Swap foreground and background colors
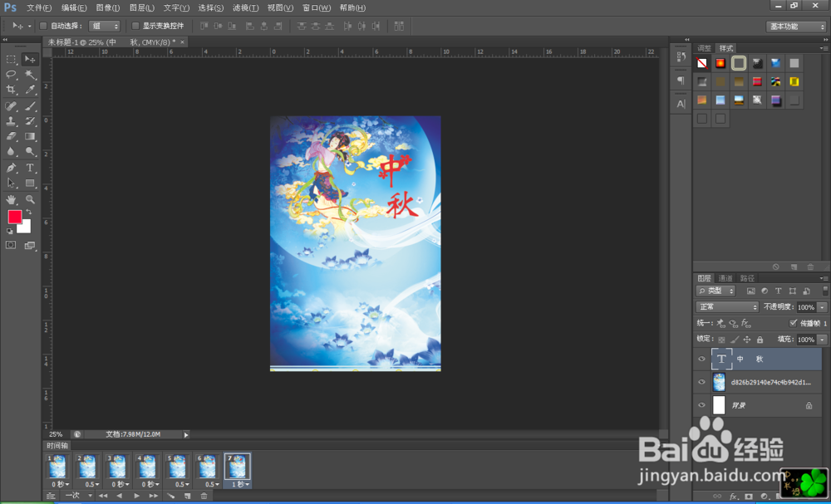The image size is (831, 504). [28, 211]
